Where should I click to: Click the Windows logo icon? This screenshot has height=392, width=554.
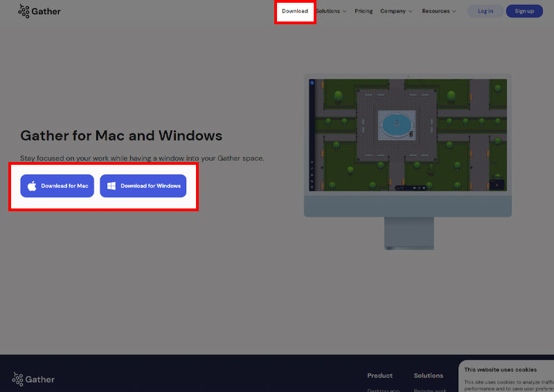click(x=111, y=186)
